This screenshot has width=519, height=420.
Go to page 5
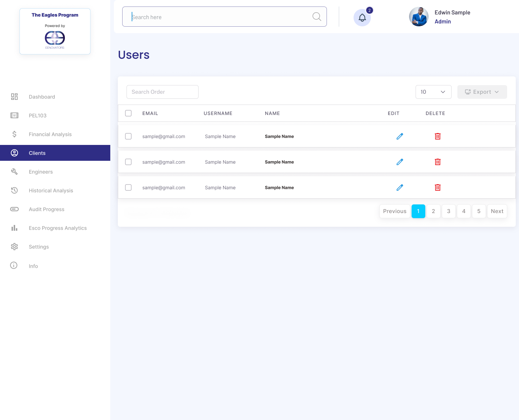[x=479, y=211]
